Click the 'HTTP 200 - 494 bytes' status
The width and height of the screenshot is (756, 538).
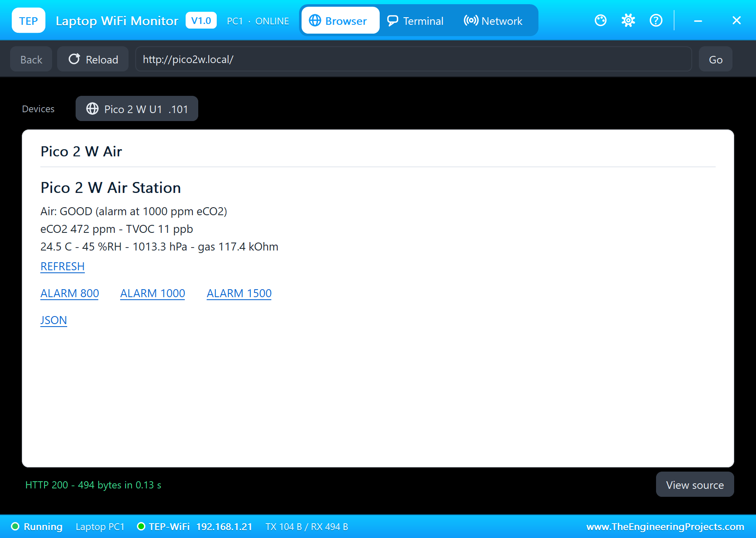(x=93, y=485)
